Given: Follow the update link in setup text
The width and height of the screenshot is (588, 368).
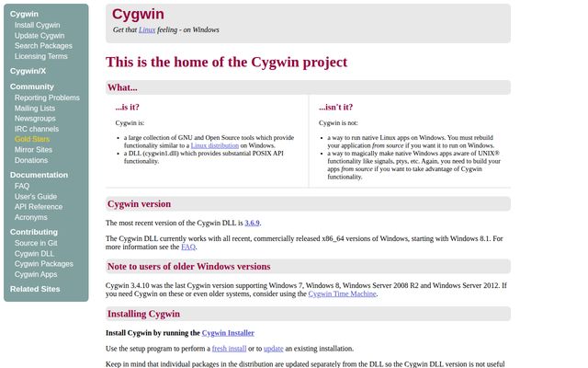Looking at the screenshot, I should (274, 349).
